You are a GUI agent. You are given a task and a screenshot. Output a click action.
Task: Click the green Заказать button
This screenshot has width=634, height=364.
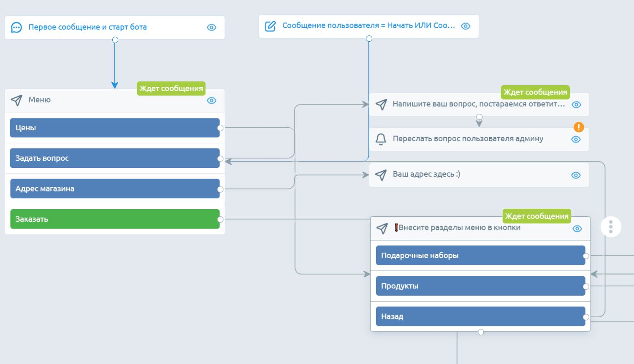tap(115, 219)
